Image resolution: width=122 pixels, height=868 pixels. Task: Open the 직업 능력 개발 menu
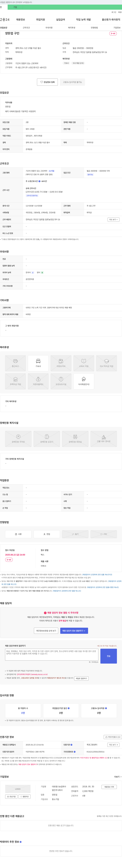tap(83, 20)
